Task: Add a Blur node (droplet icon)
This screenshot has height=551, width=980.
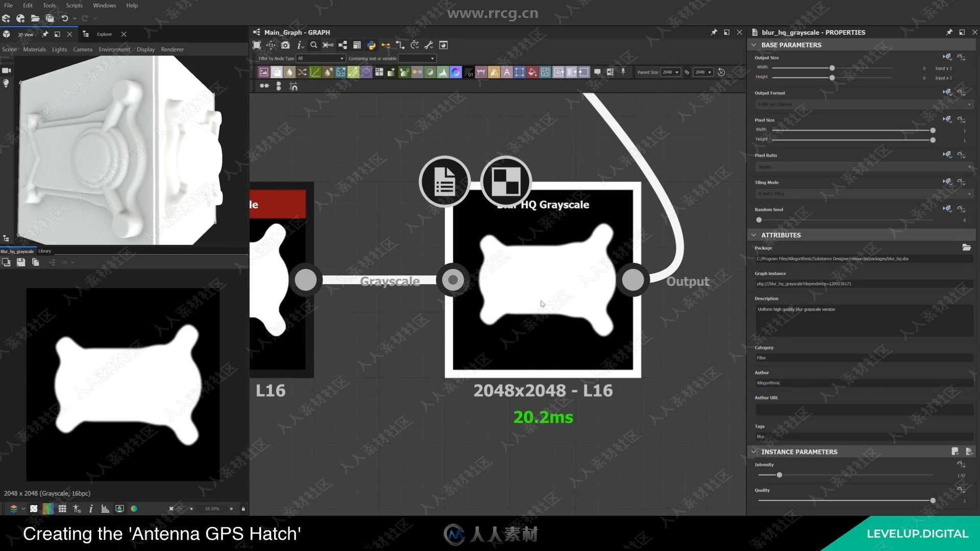Action: (289, 72)
